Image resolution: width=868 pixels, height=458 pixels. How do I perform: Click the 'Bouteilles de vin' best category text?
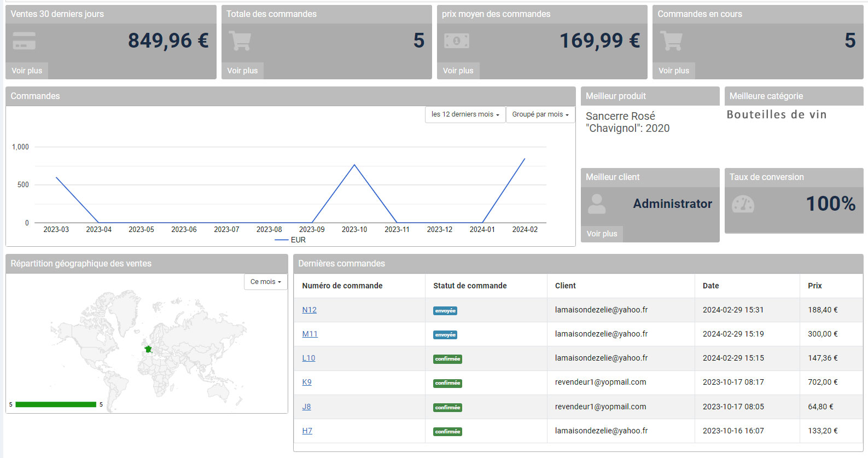click(x=777, y=114)
